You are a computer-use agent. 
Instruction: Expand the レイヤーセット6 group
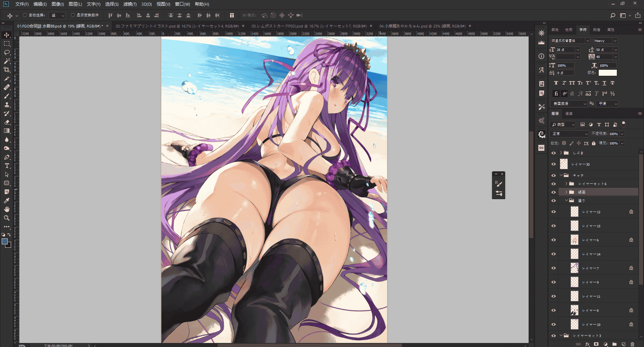point(566,184)
